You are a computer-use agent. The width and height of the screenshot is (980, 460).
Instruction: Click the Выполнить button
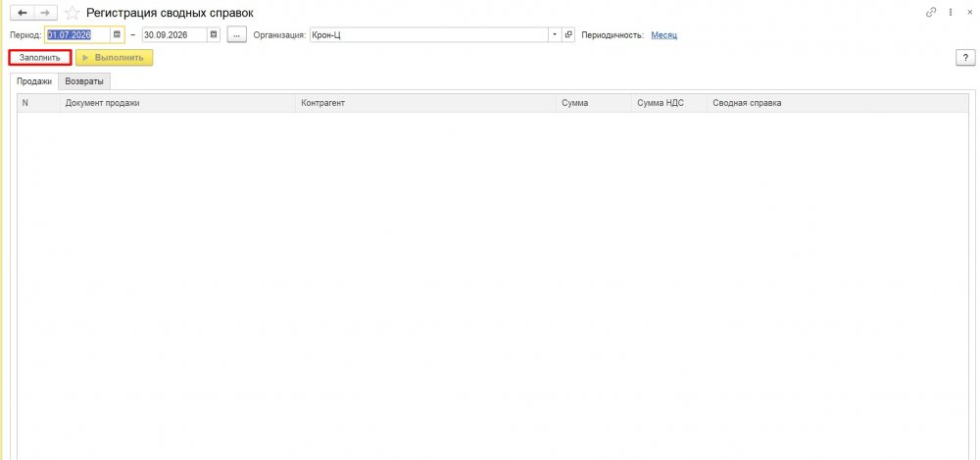coord(115,58)
